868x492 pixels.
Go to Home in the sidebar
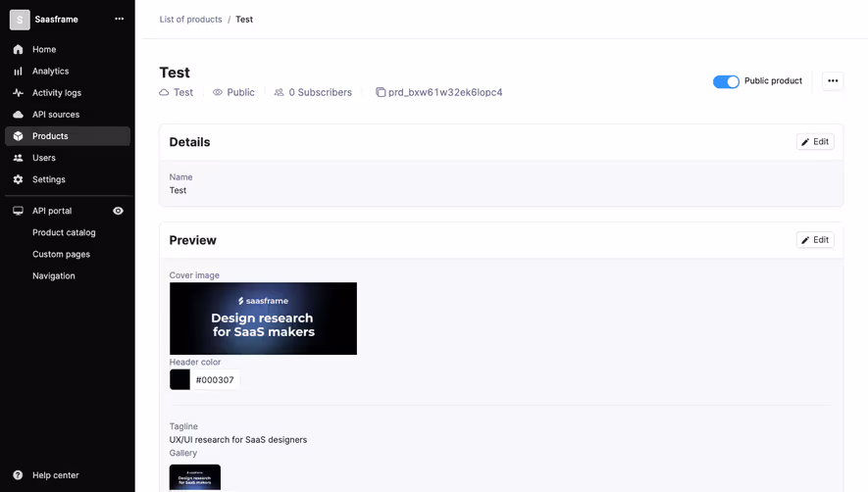pos(68,49)
